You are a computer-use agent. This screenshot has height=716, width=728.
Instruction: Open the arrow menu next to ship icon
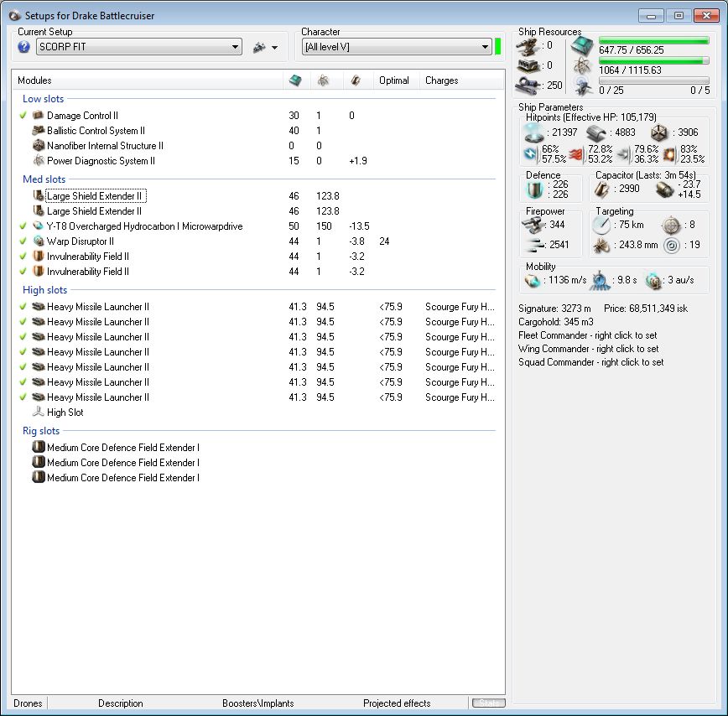[x=275, y=47]
